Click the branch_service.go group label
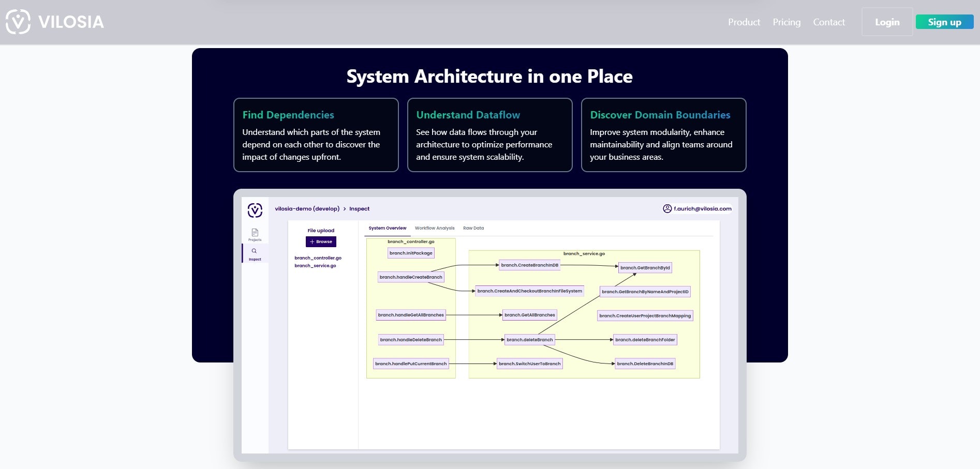 [584, 254]
